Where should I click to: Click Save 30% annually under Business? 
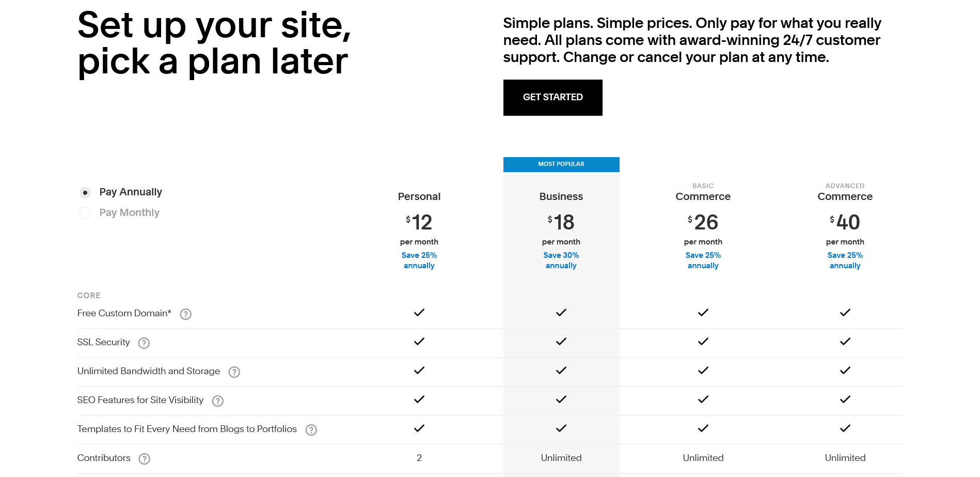tap(561, 260)
